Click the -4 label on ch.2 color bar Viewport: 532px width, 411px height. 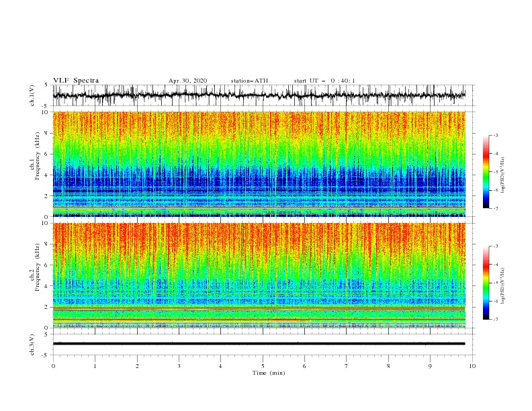coord(496,265)
